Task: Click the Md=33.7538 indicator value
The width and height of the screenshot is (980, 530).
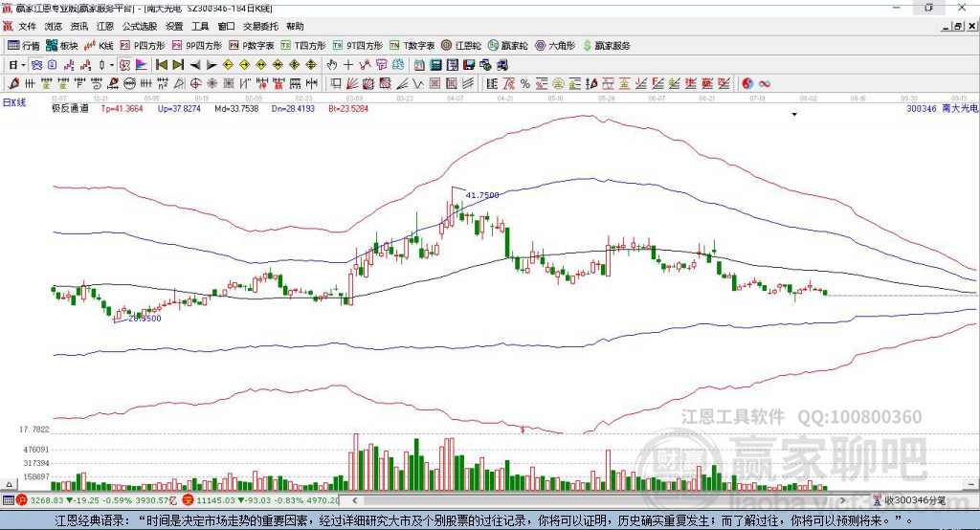Action: pyautogui.click(x=236, y=109)
